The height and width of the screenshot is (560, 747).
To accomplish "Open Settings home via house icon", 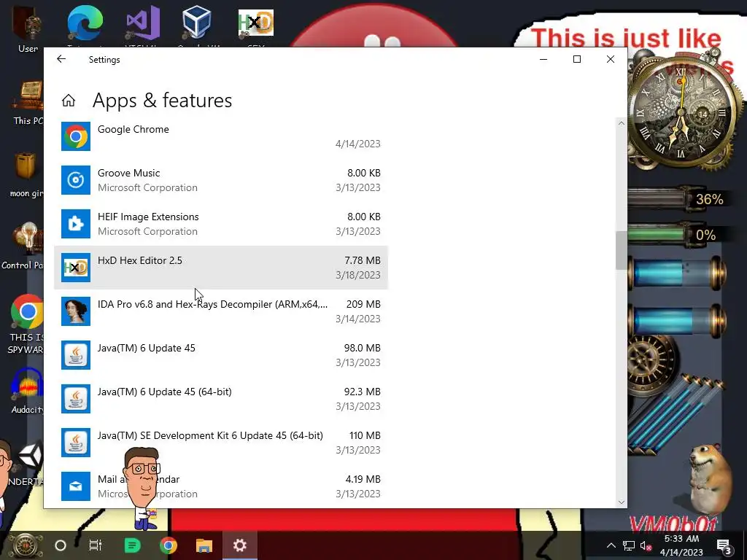I will (x=69, y=101).
